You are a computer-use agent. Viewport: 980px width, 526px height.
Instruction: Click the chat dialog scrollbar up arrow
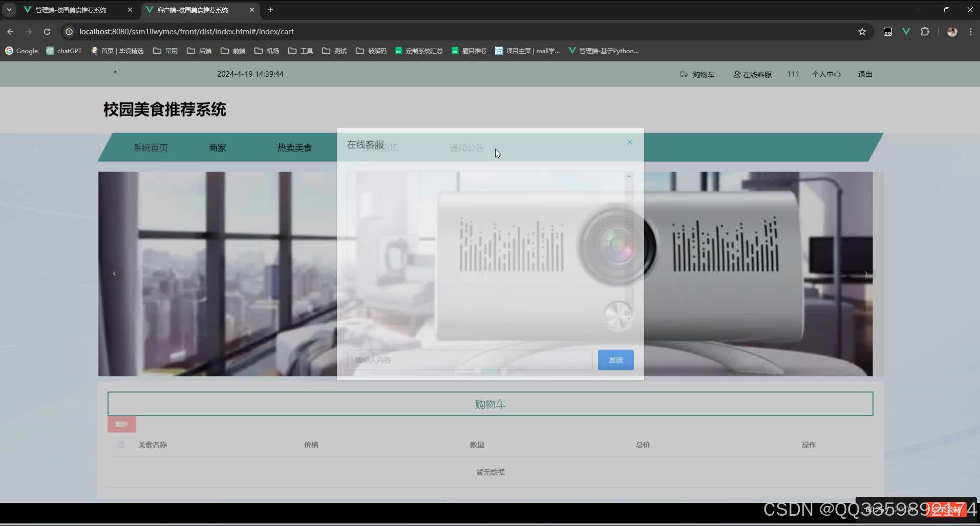[x=629, y=176]
